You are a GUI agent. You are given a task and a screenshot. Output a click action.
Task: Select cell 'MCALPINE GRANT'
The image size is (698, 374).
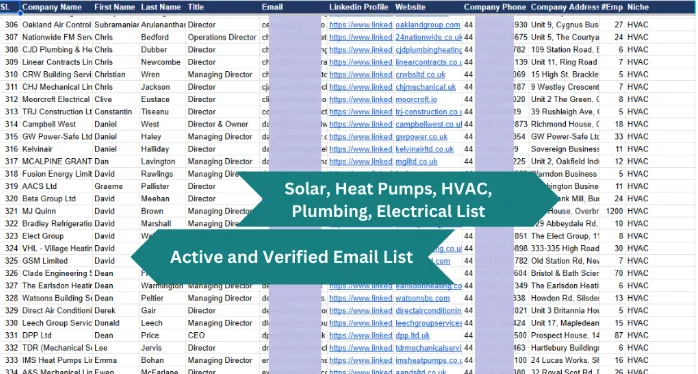coord(57,162)
